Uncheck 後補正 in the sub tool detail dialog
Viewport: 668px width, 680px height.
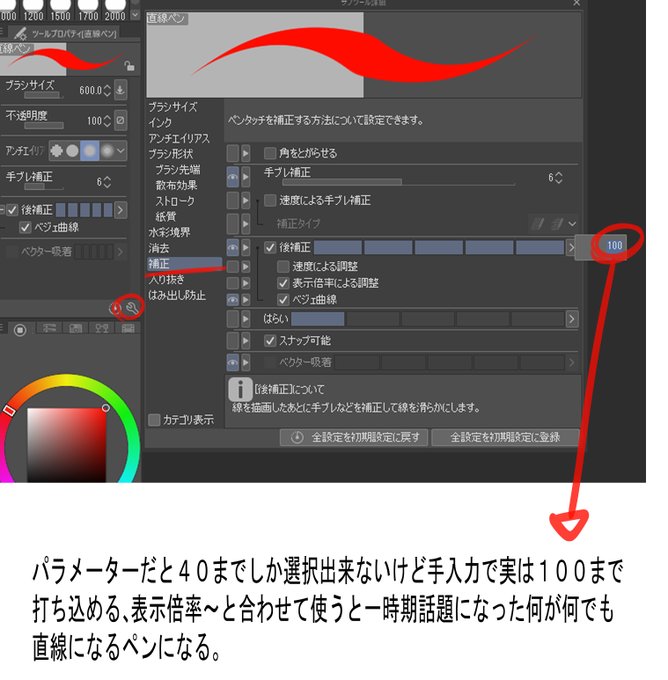pyautogui.click(x=270, y=247)
